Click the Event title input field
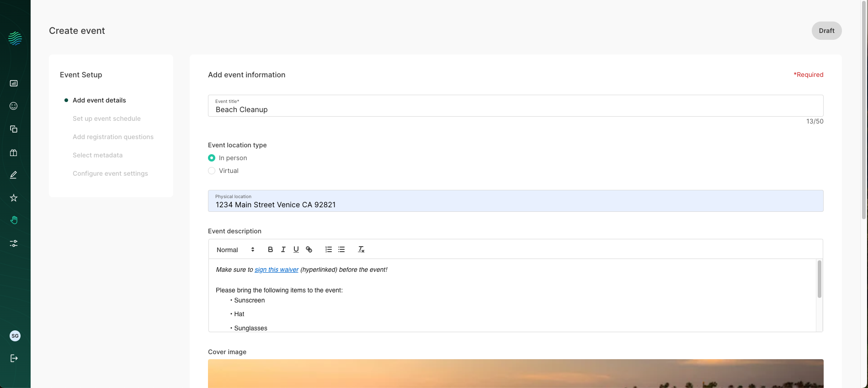This screenshot has height=388, width=868. point(516,106)
